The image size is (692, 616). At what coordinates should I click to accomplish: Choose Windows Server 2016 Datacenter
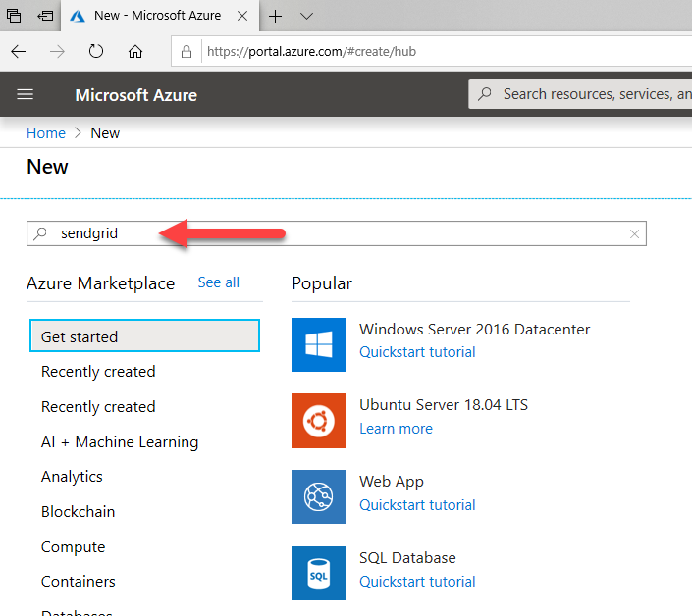[x=474, y=330]
